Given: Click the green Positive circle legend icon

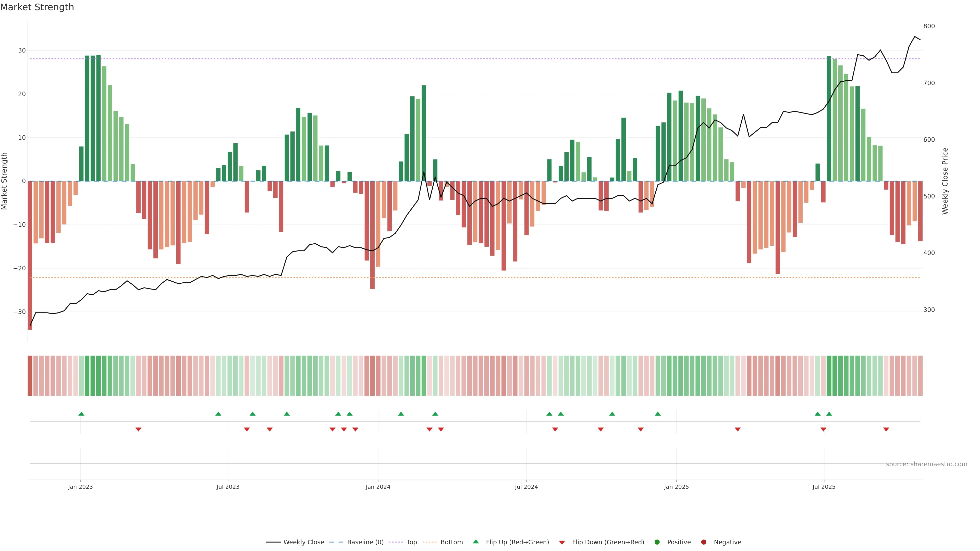Looking at the screenshot, I should click(x=657, y=542).
